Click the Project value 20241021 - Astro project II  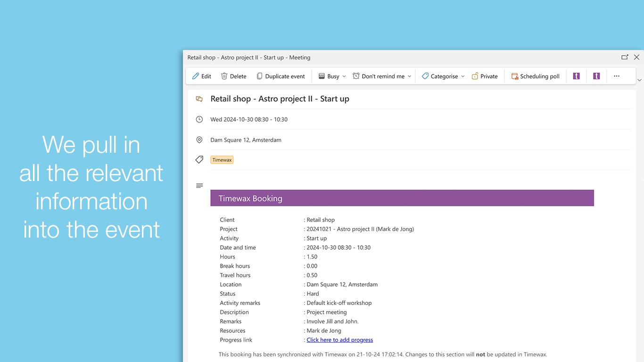360,229
